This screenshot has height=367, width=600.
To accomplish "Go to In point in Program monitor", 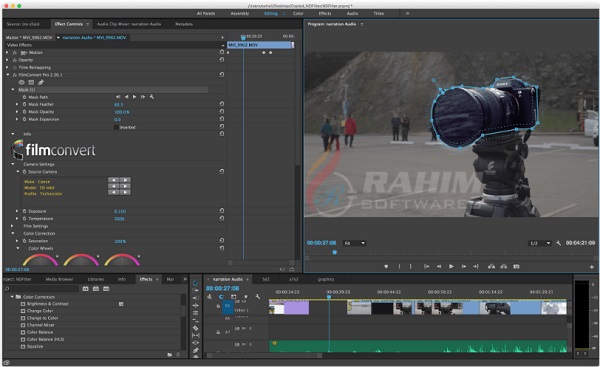I will pyautogui.click(x=427, y=266).
